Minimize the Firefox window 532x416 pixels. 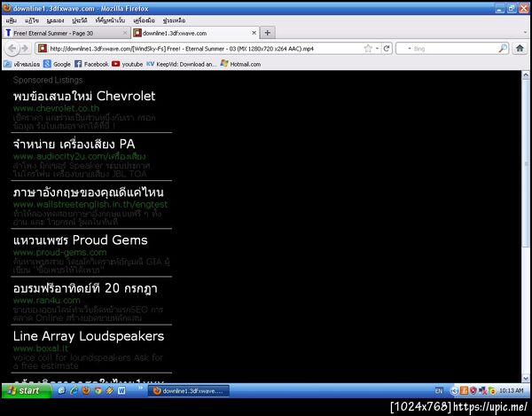pos(499,9)
